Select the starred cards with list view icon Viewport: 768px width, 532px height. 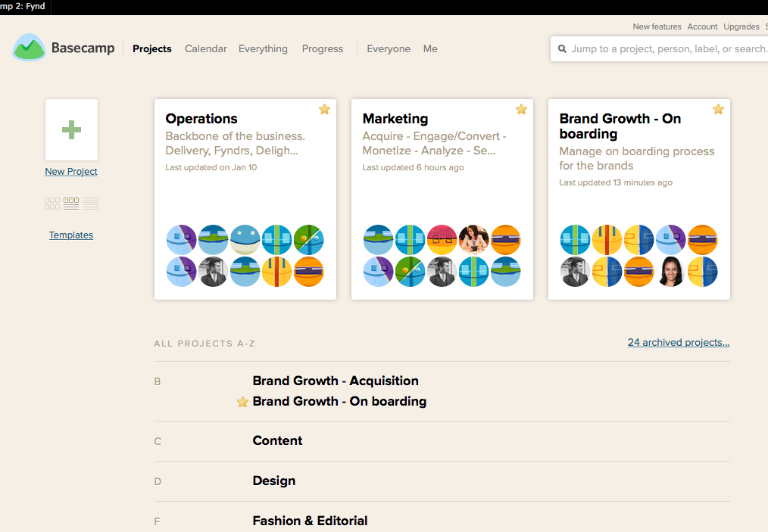[x=71, y=203]
